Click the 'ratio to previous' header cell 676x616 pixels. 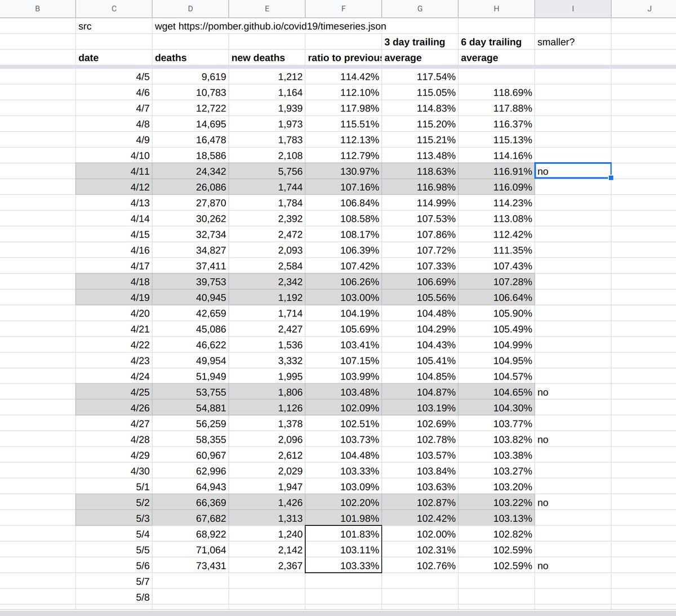[344, 58]
